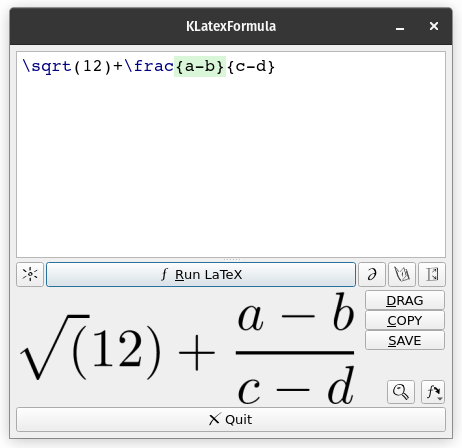Viewport: 462px width, 448px height.
Task: Open the formula style dropdown icon
Action: point(433,392)
